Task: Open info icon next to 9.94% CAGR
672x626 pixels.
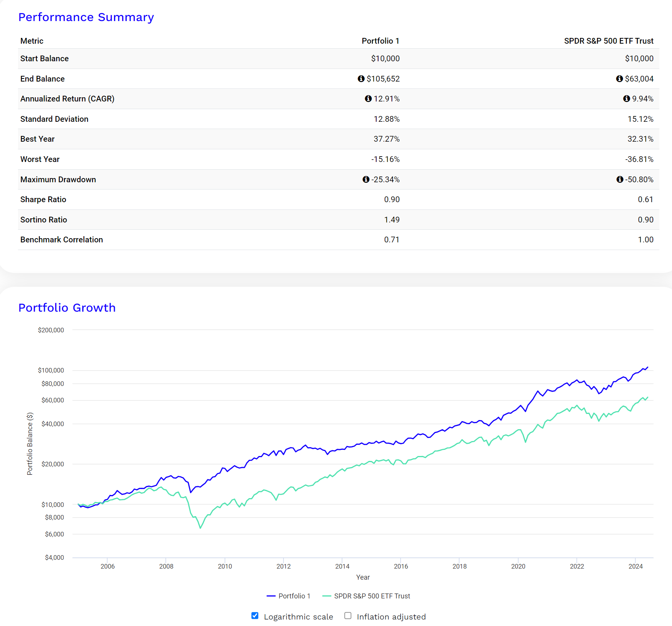Action: click(626, 99)
